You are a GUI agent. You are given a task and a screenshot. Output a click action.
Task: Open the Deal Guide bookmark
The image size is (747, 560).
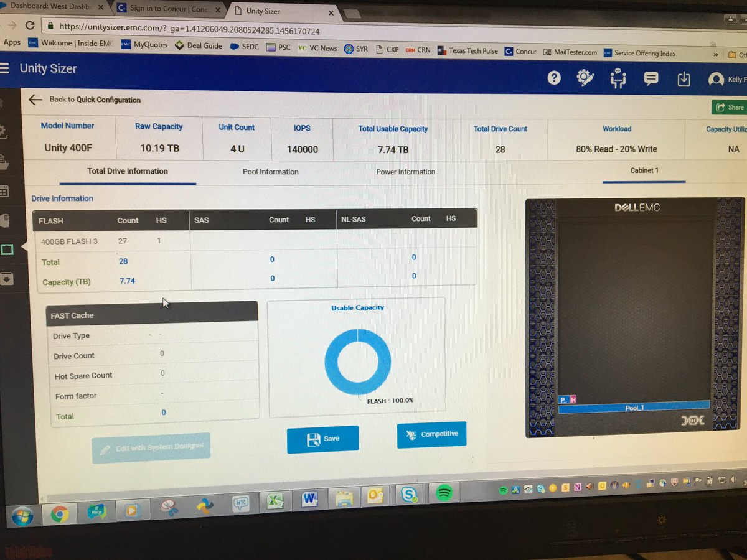199,45
